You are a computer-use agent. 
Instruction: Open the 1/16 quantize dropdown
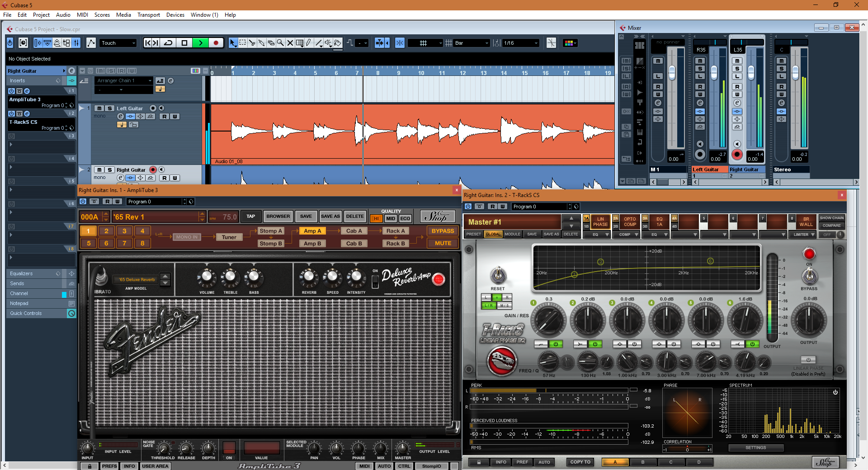[x=521, y=43]
